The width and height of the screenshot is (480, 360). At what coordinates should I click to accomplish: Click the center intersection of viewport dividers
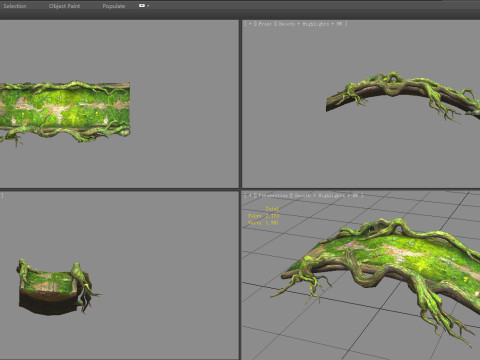tap(240, 190)
